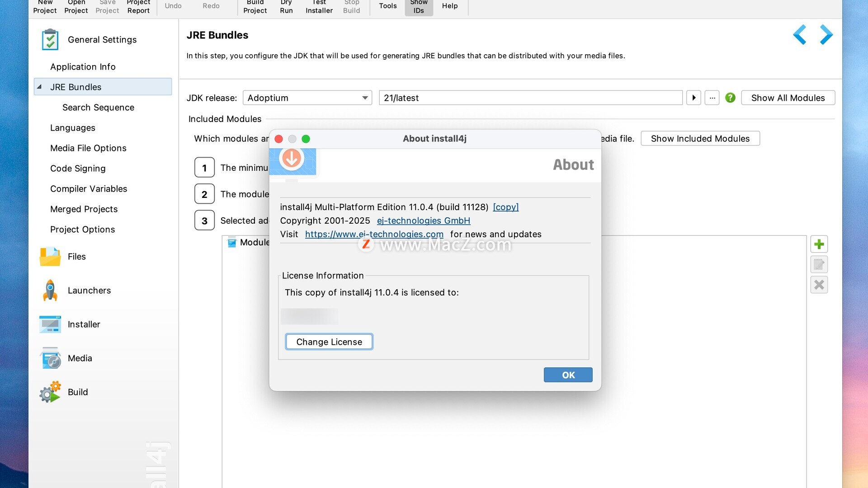This screenshot has height=488, width=868.
Task: Click the 21/latest version input field
Action: tap(531, 98)
